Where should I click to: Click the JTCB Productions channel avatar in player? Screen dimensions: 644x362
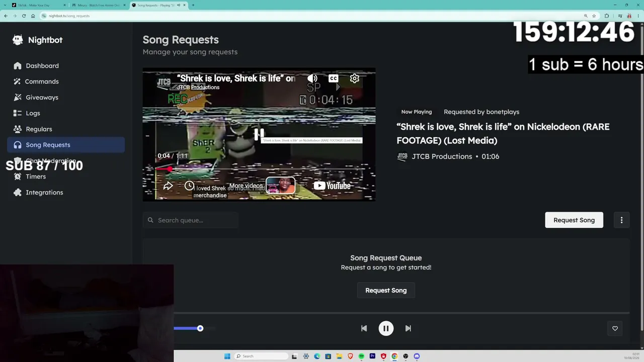(164, 82)
